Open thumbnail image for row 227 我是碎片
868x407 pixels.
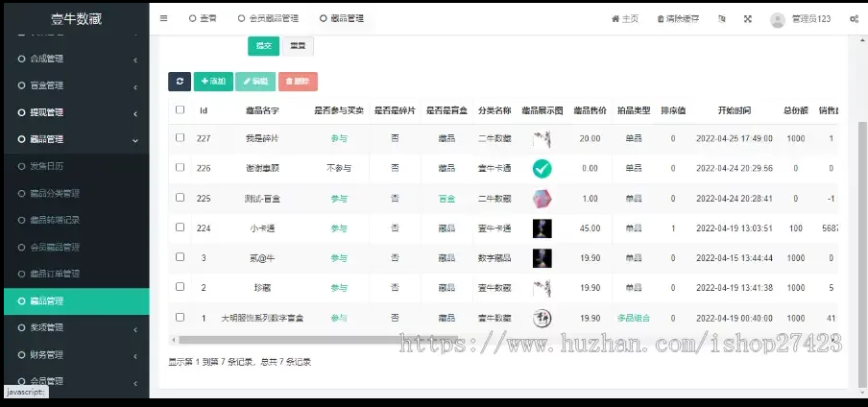[542, 139]
